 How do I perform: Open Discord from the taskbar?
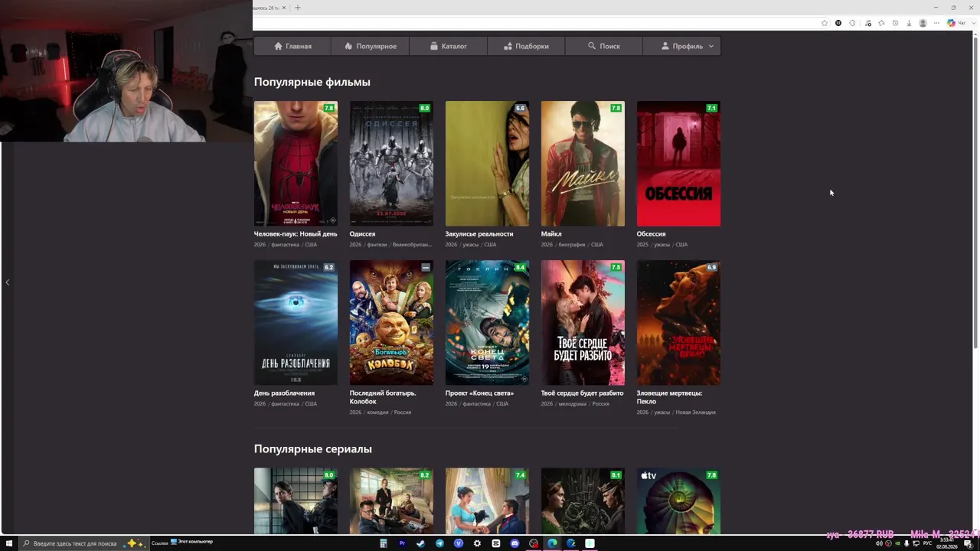[514, 543]
